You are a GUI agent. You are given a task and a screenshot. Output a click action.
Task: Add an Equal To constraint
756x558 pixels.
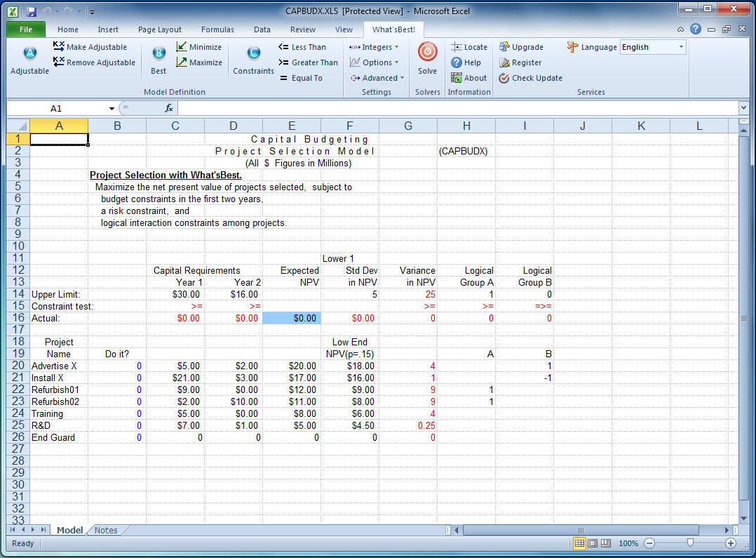pyautogui.click(x=301, y=78)
